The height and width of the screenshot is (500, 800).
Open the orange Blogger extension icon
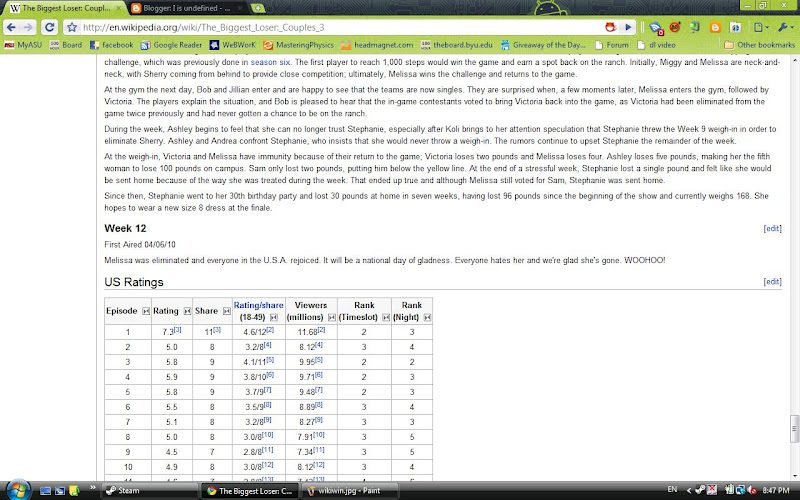[715, 28]
